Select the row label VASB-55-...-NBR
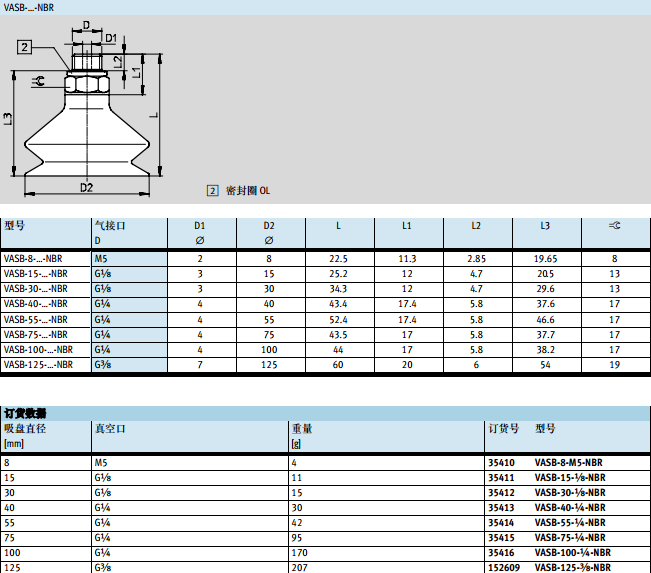 coord(35,319)
